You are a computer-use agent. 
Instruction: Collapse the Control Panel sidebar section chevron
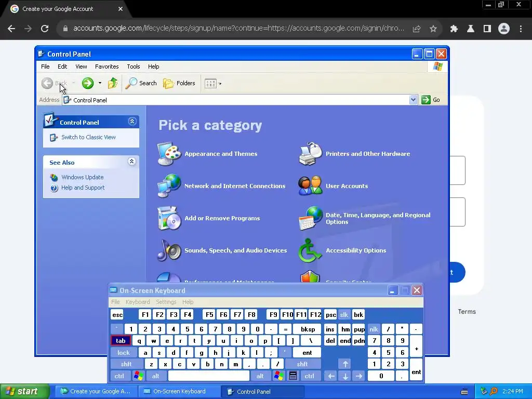[x=132, y=122]
